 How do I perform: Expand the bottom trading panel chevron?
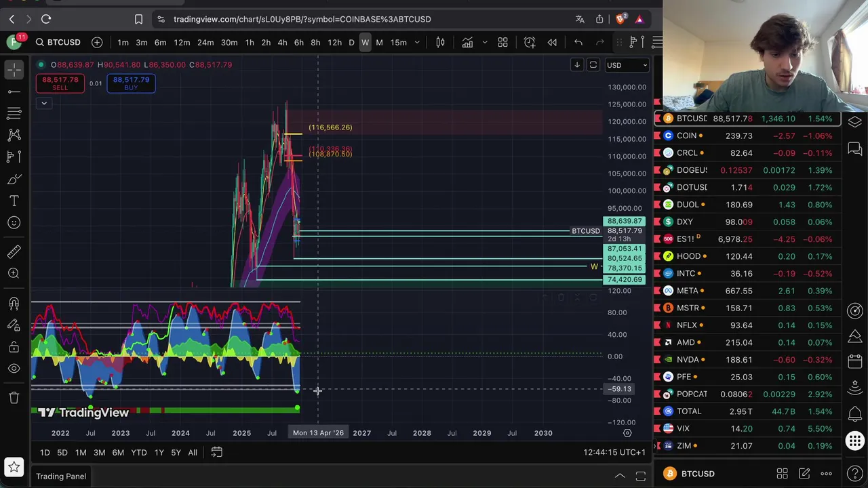coord(619,476)
